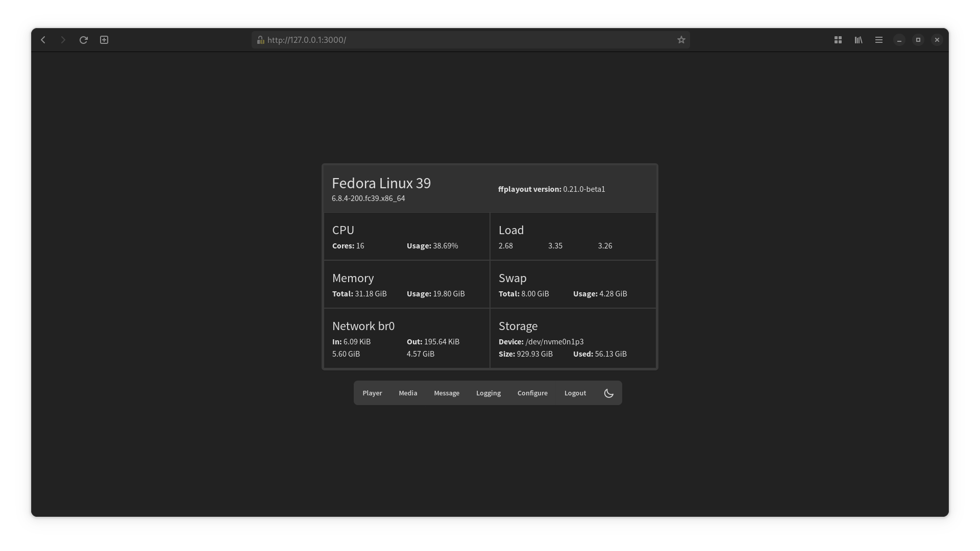The height and width of the screenshot is (551, 980).
Task: Go to the Message page
Action: click(x=447, y=393)
